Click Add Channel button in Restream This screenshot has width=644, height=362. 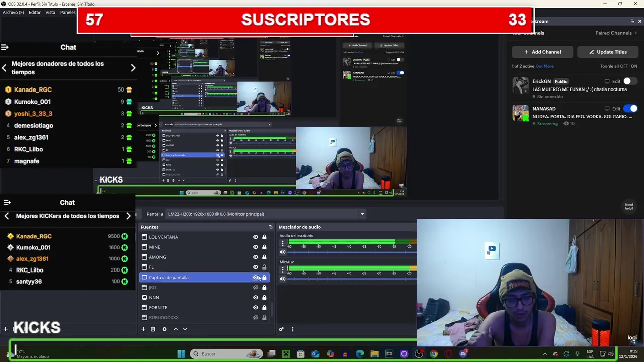(543, 52)
